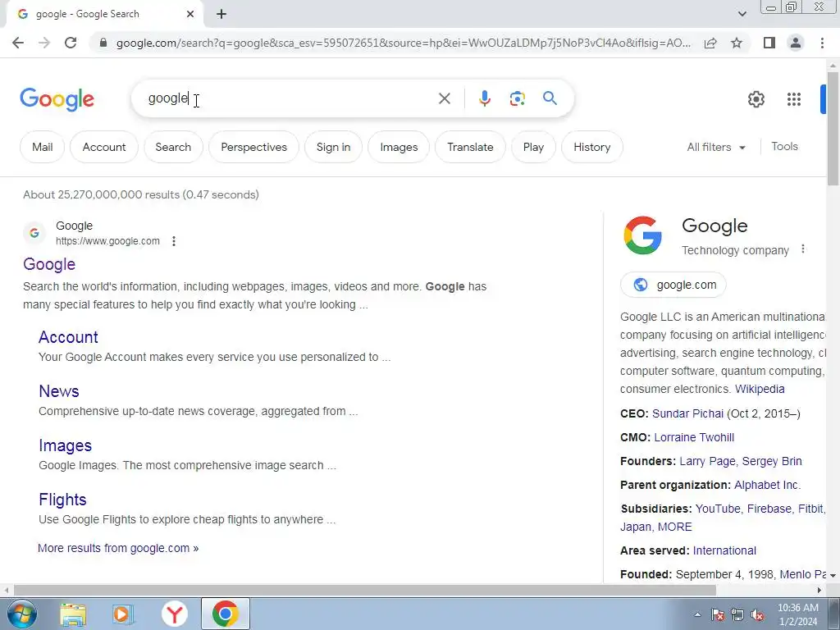The height and width of the screenshot is (630, 840).
Task: Close the google - Google Search tab
Action: (190, 14)
